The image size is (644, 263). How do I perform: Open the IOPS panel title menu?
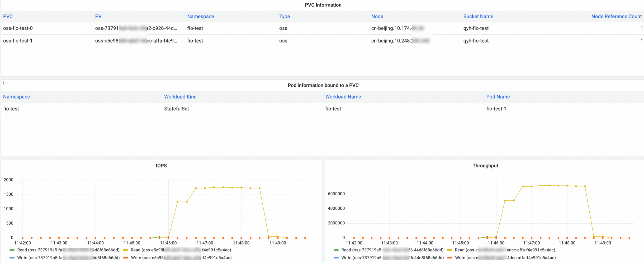point(161,166)
